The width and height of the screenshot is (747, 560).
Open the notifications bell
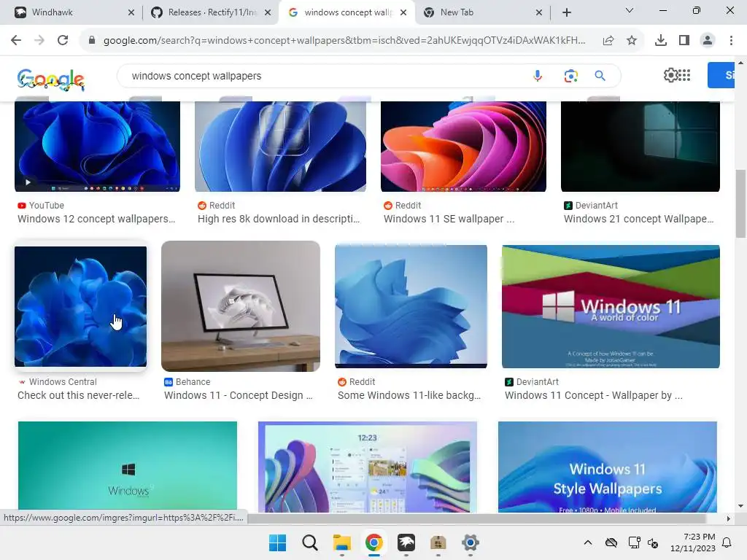[x=727, y=542]
